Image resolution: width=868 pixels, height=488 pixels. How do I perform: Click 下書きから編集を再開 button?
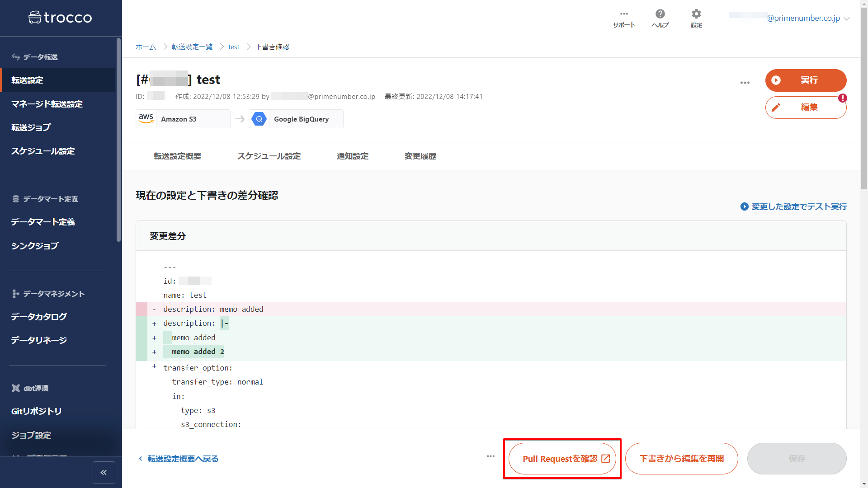(682, 459)
